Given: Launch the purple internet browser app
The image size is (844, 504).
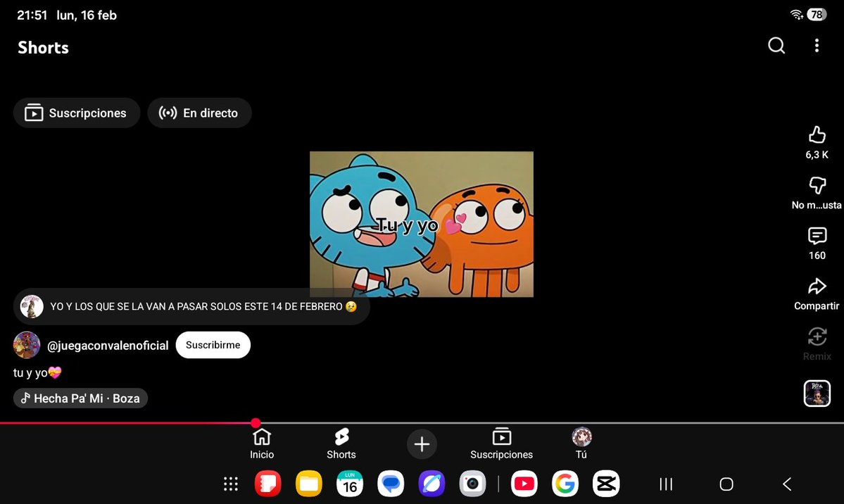Looking at the screenshot, I should pyautogui.click(x=432, y=484).
